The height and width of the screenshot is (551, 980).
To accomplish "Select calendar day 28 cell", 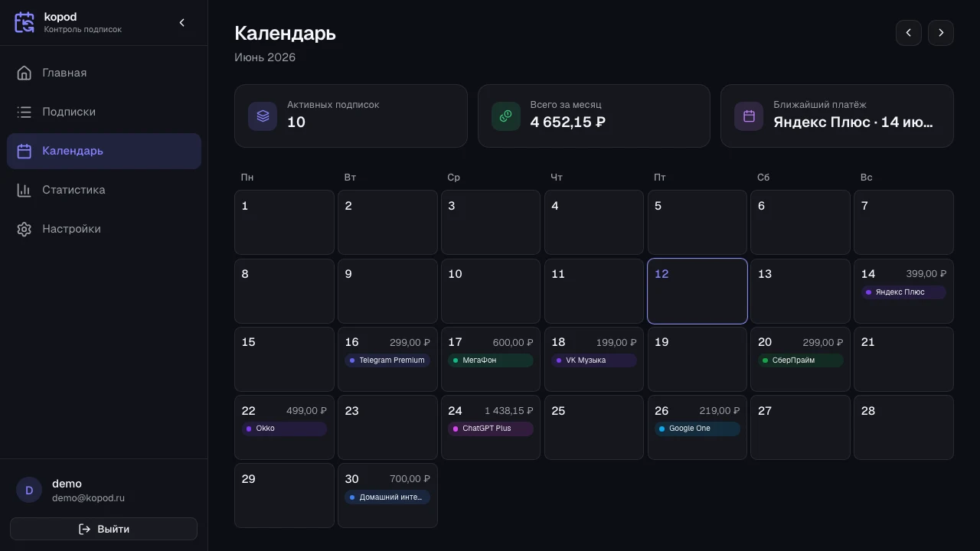I will tap(903, 427).
